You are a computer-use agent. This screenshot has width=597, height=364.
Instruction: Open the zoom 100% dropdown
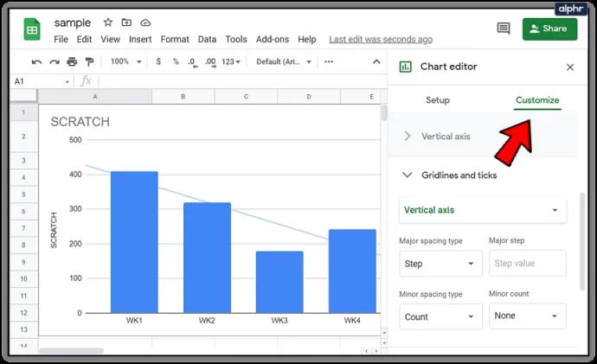[125, 61]
